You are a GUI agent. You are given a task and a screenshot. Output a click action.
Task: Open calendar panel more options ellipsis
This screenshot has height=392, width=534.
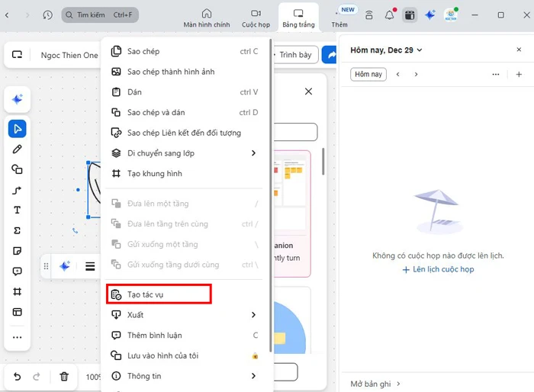tap(496, 74)
